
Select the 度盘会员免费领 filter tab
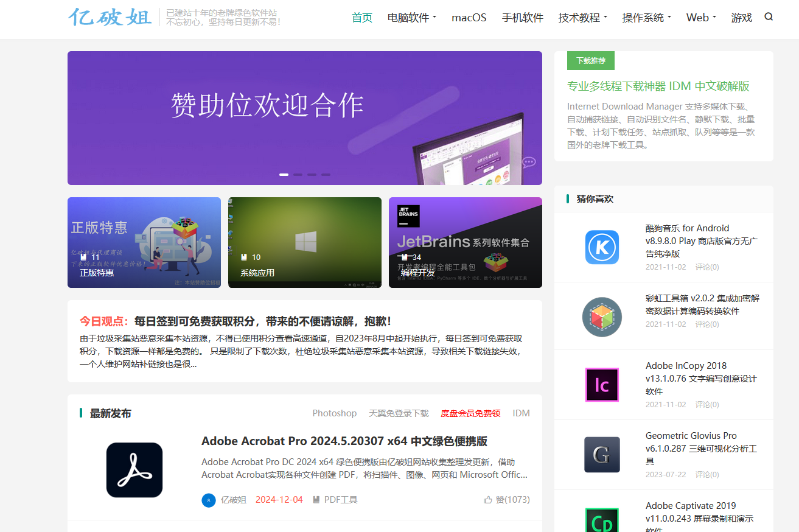(471, 413)
